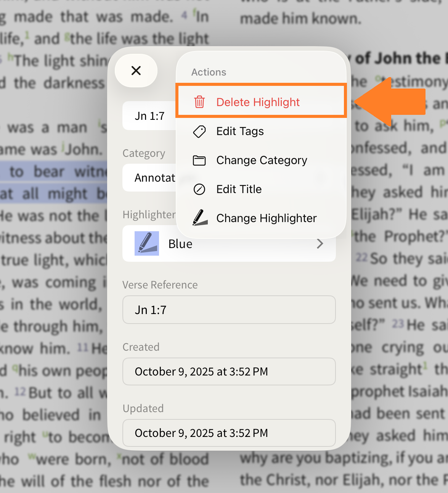Click the pencil circle icon beside Edit Title
This screenshot has height=493, width=448.
(199, 189)
